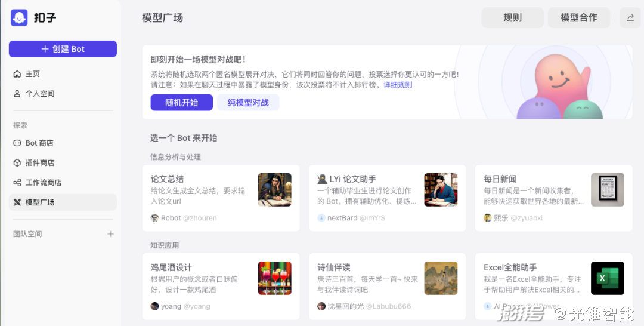Click the share arrow icon top right
Image resolution: width=644 pixels, height=326 pixels.
click(630, 18)
